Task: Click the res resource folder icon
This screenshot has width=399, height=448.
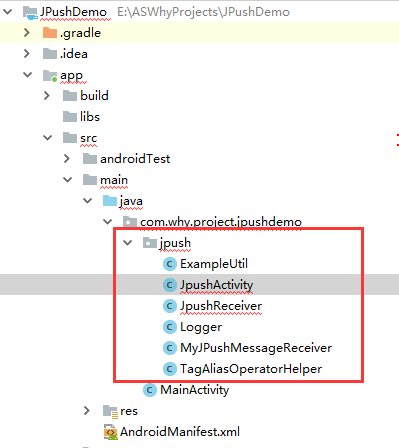Action: 110,411
